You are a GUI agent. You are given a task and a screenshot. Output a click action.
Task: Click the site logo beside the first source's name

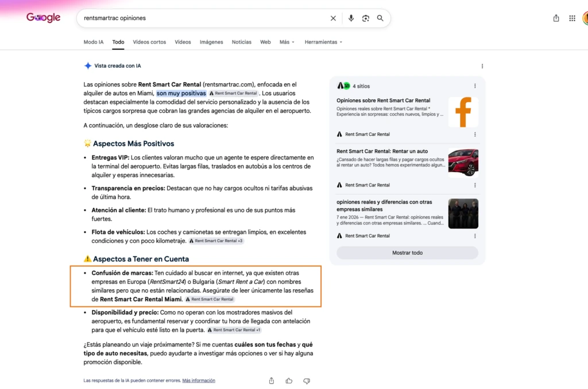click(339, 134)
